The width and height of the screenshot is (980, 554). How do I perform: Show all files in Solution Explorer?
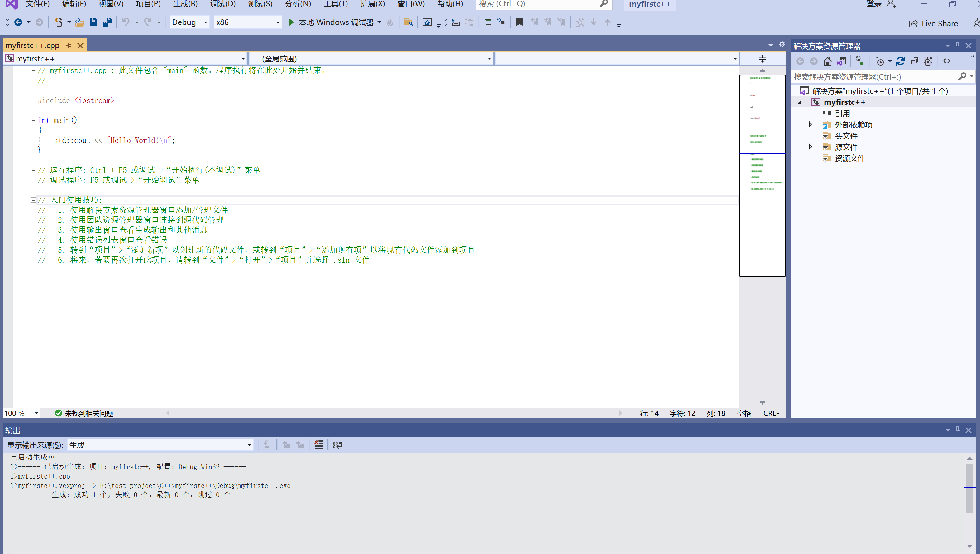click(928, 61)
